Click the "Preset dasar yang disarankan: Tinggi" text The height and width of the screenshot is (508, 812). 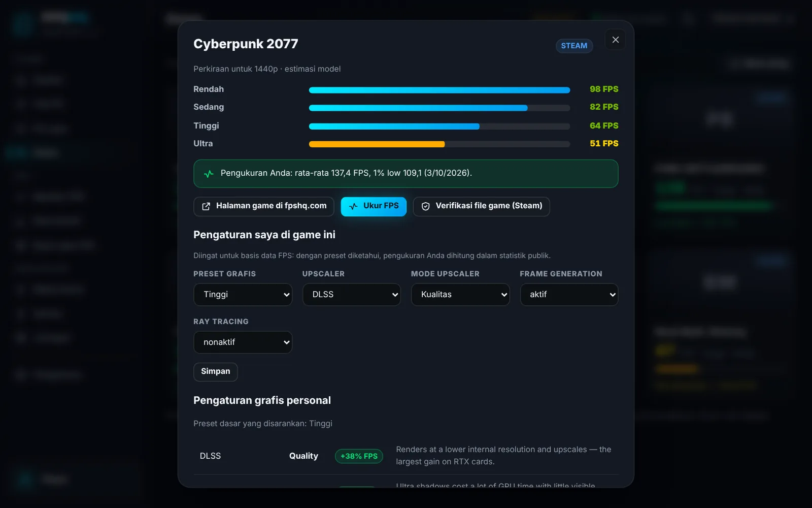(x=263, y=424)
